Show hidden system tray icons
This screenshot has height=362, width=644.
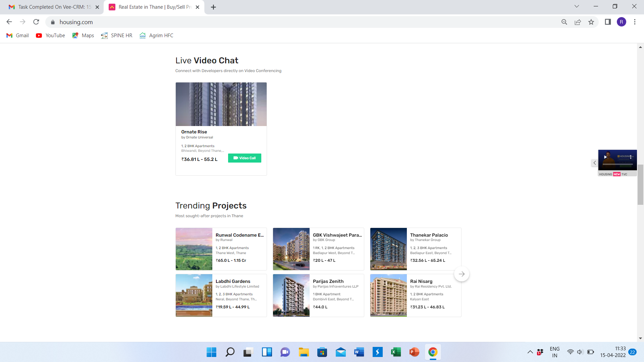point(530,352)
